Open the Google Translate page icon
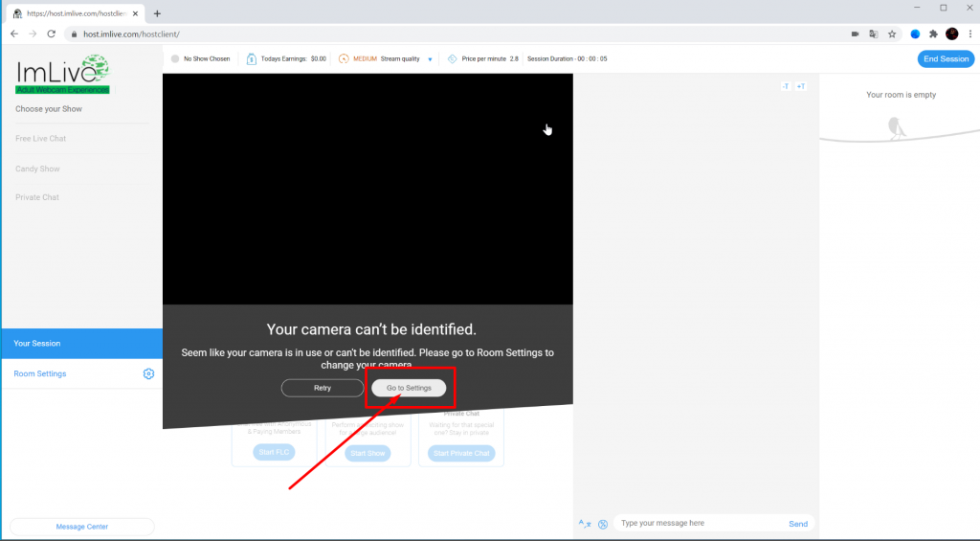 pos(874,34)
